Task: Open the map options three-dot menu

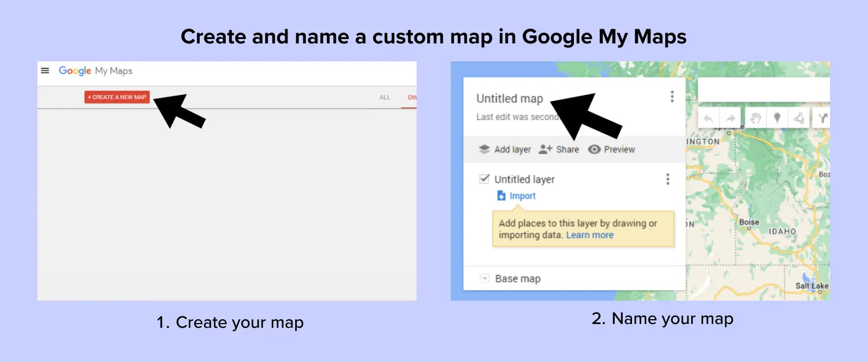Action: pyautogui.click(x=672, y=97)
